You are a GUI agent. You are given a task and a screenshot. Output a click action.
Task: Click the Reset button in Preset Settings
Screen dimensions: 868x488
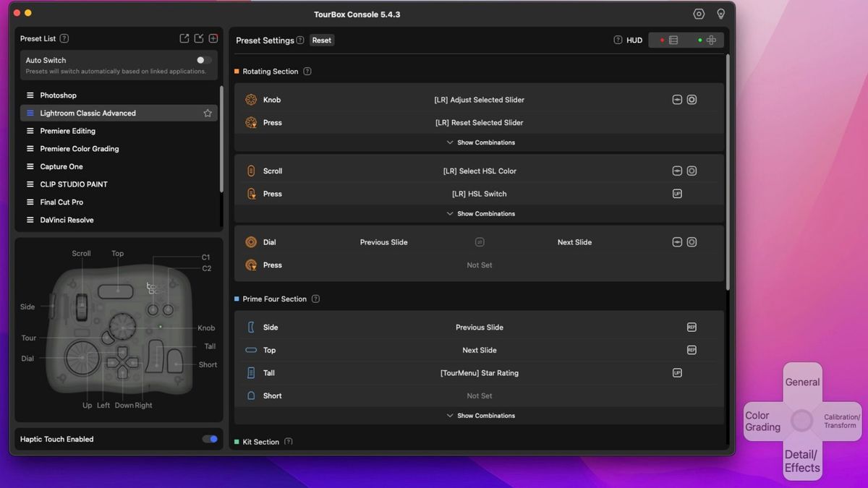[321, 40]
